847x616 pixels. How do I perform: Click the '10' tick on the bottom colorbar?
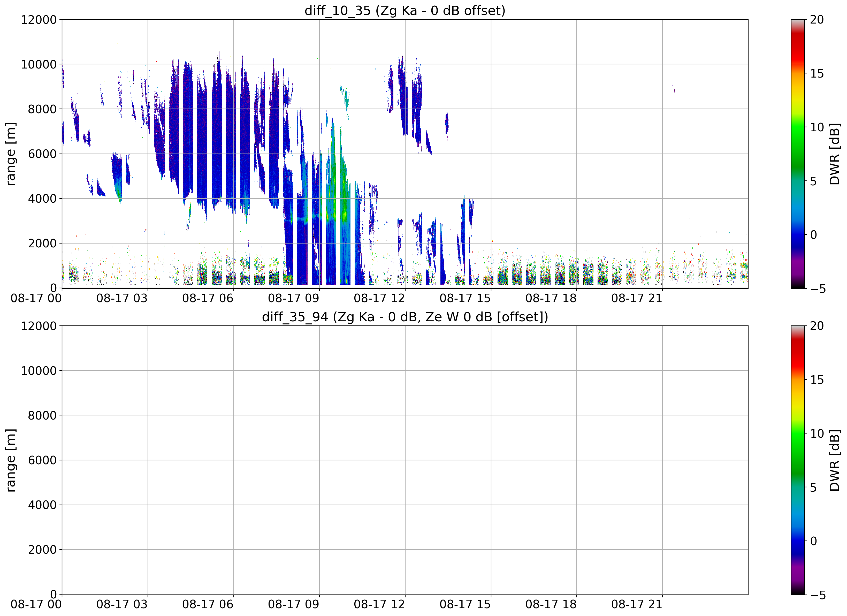click(x=817, y=434)
